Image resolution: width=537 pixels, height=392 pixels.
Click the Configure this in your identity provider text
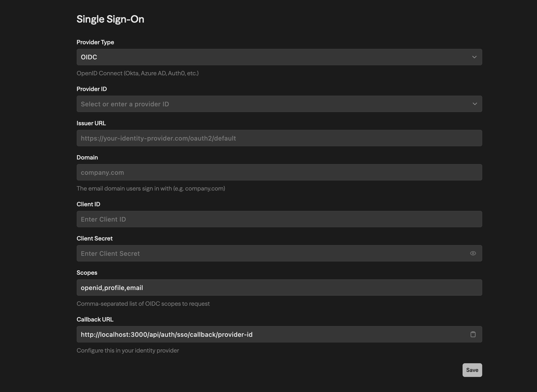(x=128, y=350)
